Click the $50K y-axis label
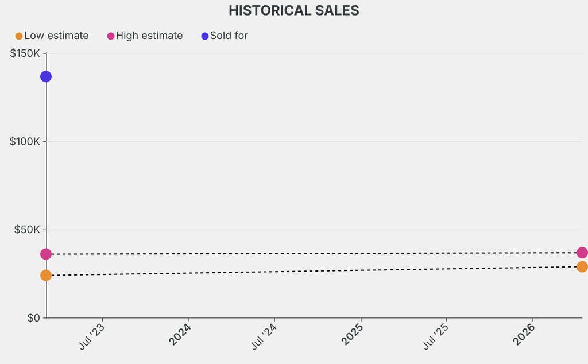The height and width of the screenshot is (364, 588). [27, 230]
